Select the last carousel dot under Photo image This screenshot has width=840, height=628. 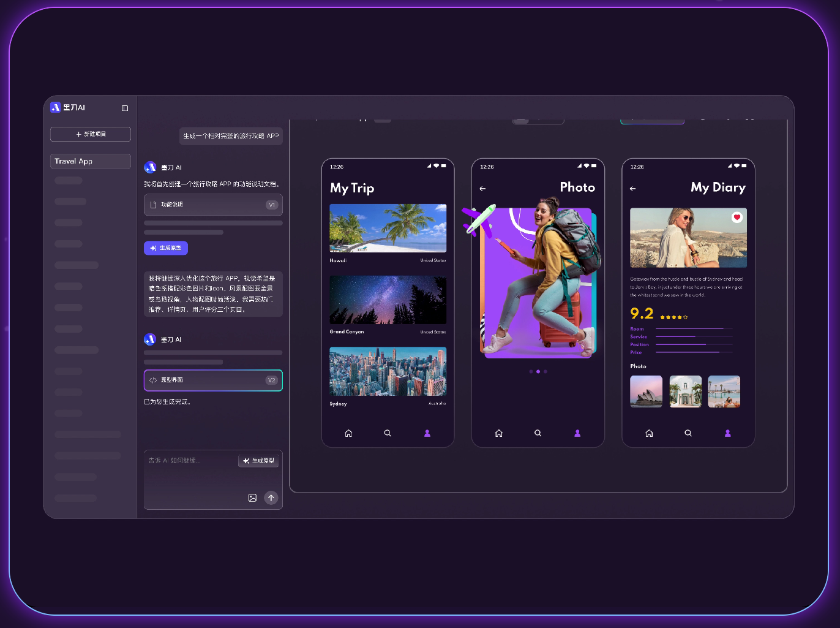546,371
